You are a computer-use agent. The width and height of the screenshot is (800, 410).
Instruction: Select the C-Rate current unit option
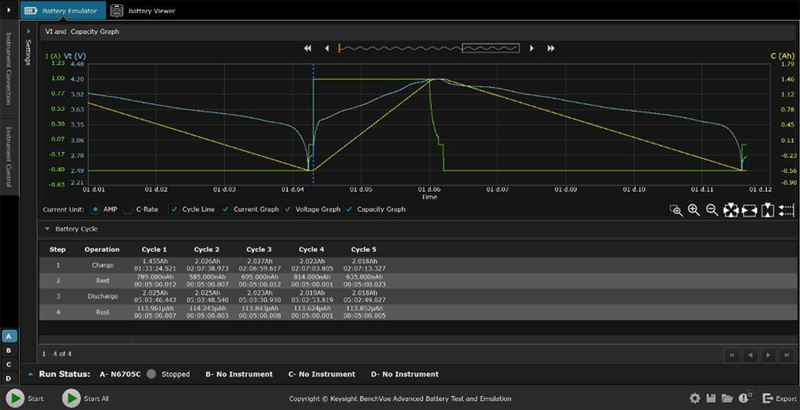click(127, 210)
